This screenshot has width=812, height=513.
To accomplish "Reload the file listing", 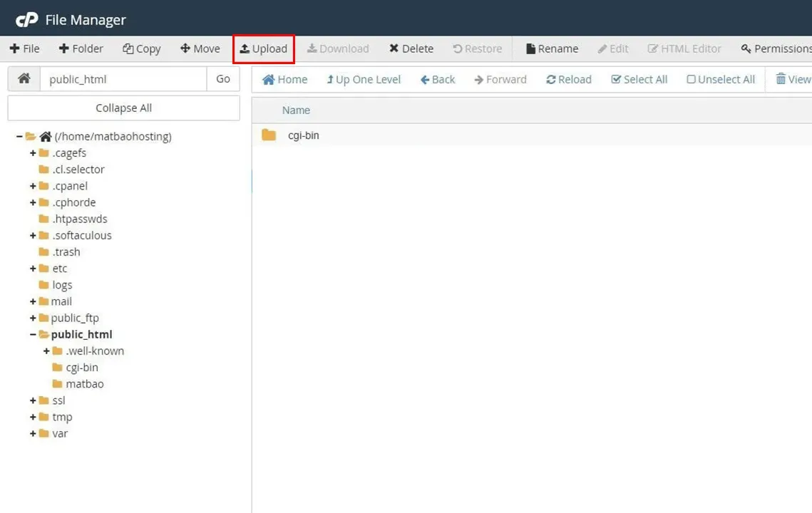I will [x=569, y=79].
